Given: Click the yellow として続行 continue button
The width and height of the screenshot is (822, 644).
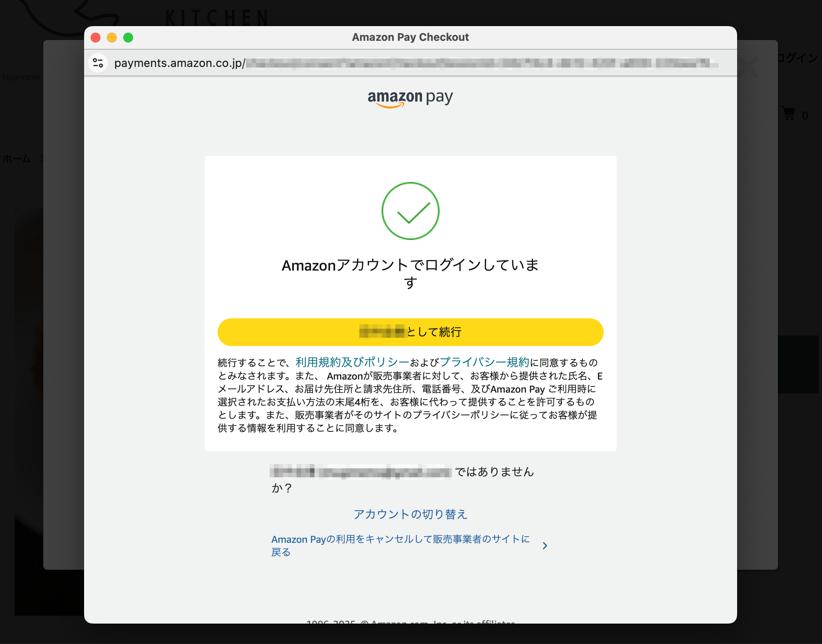Looking at the screenshot, I should [410, 332].
